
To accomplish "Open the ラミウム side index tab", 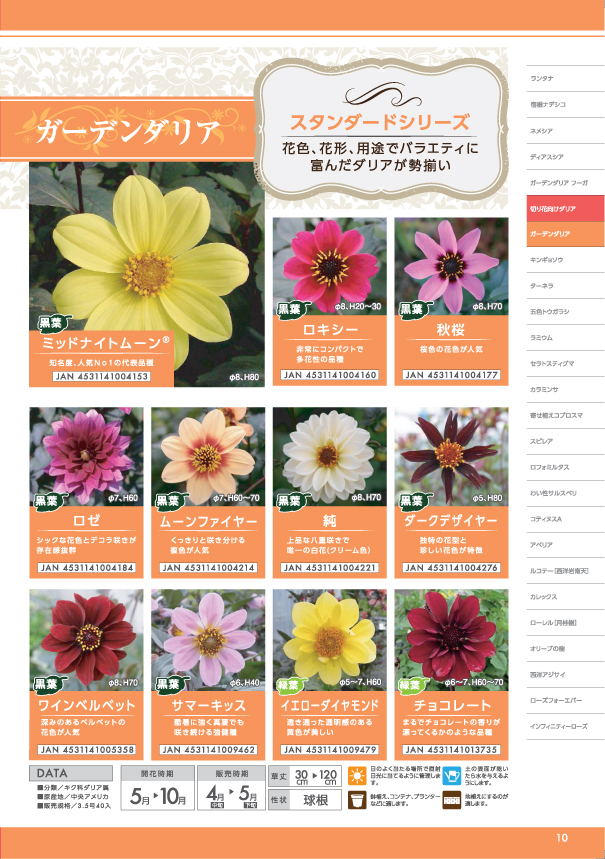I will 565,337.
